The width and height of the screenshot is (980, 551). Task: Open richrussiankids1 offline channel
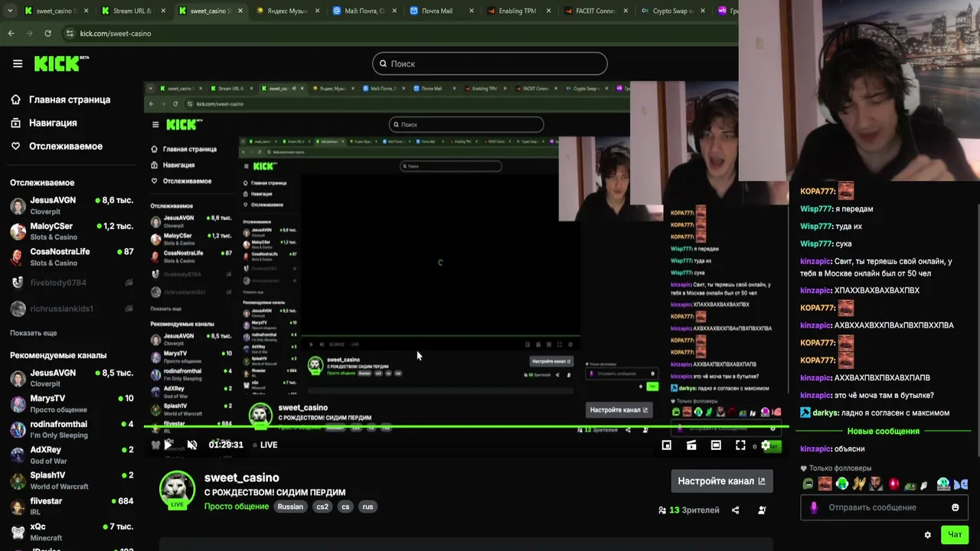(x=73, y=308)
